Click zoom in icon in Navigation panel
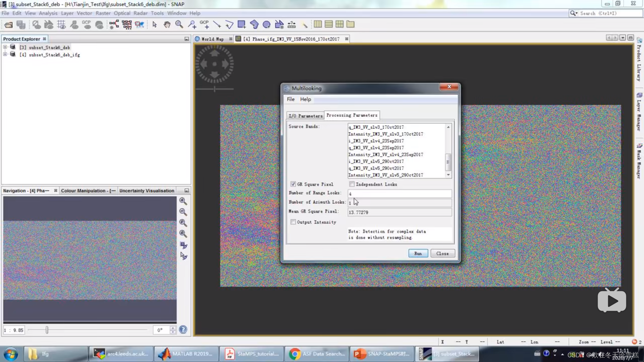Image resolution: width=644 pixels, height=362 pixels. click(183, 201)
